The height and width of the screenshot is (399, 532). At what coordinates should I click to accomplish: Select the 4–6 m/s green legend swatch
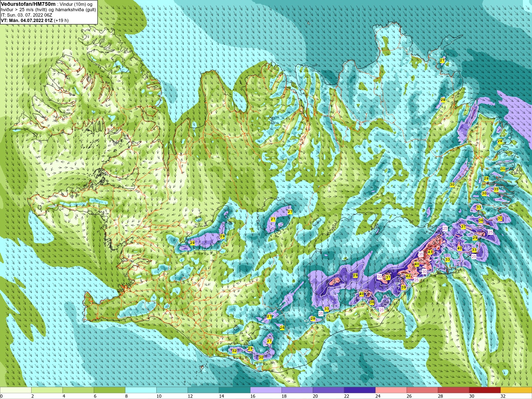tap(78, 390)
